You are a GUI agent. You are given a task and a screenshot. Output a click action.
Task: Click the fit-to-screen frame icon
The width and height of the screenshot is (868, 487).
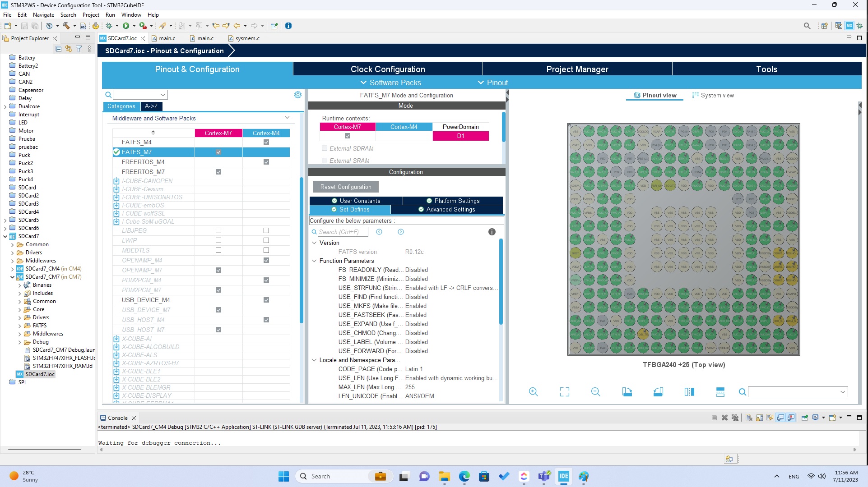coord(564,392)
